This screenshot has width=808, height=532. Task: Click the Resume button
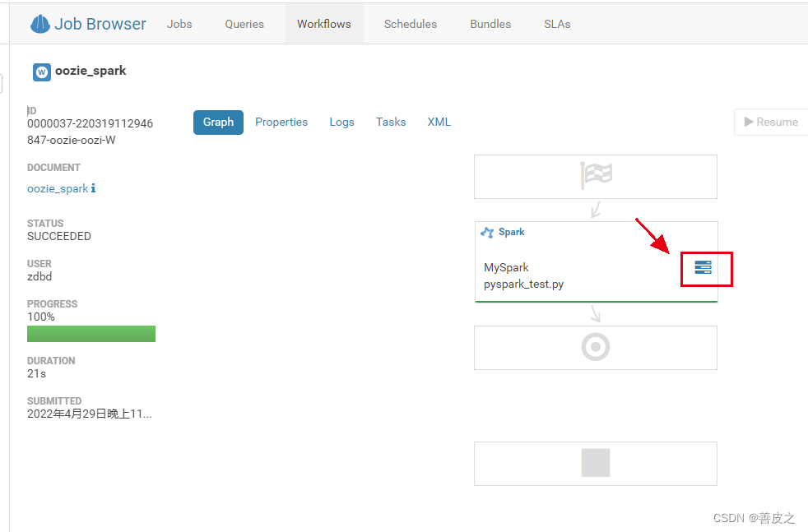771,122
